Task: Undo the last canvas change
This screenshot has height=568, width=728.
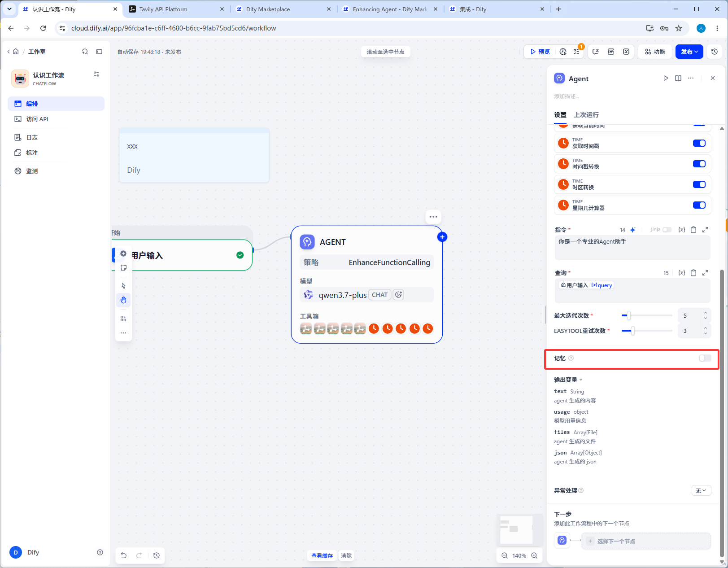Action: pos(124,555)
